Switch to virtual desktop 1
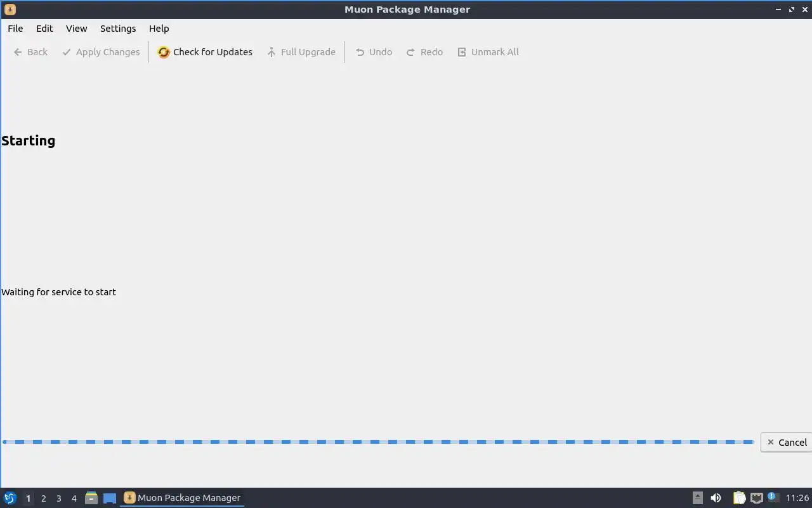 (x=28, y=498)
